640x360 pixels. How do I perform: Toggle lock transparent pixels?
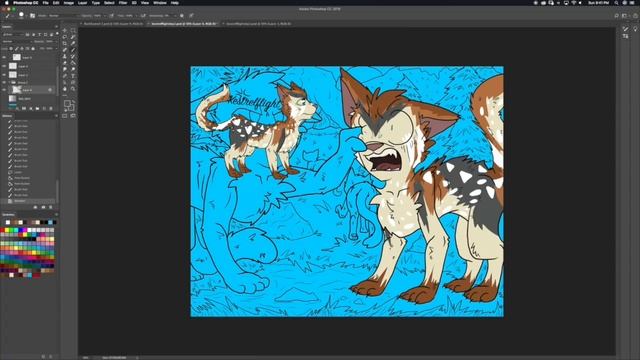tap(11, 49)
